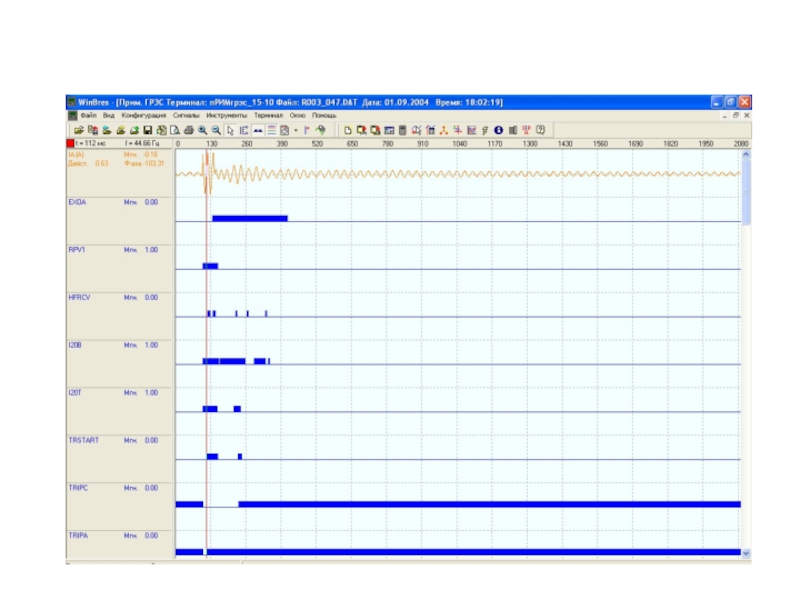800x600 pixels.
Task: Click the toolbar icon right of red flag
Action: (320, 131)
